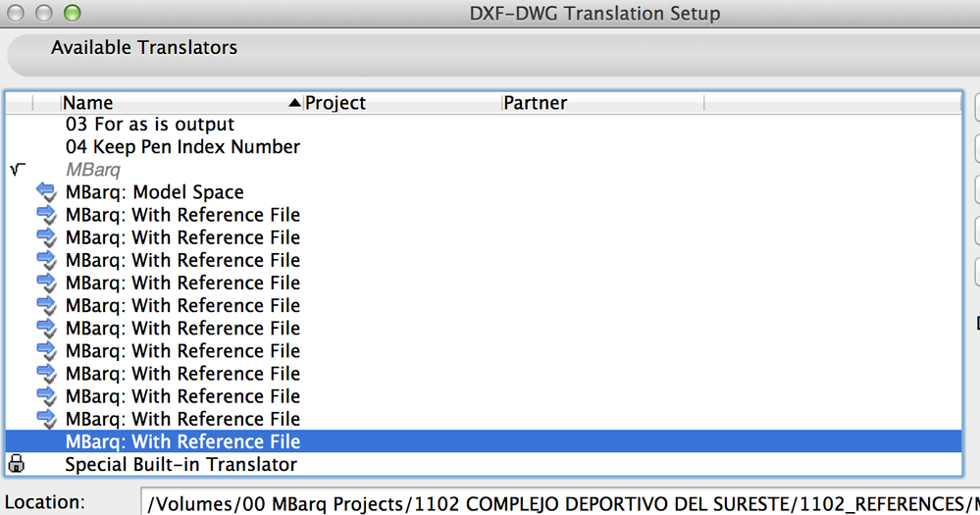Click the green zoom window button
Viewport: 980px width, 515px height.
[x=72, y=14]
